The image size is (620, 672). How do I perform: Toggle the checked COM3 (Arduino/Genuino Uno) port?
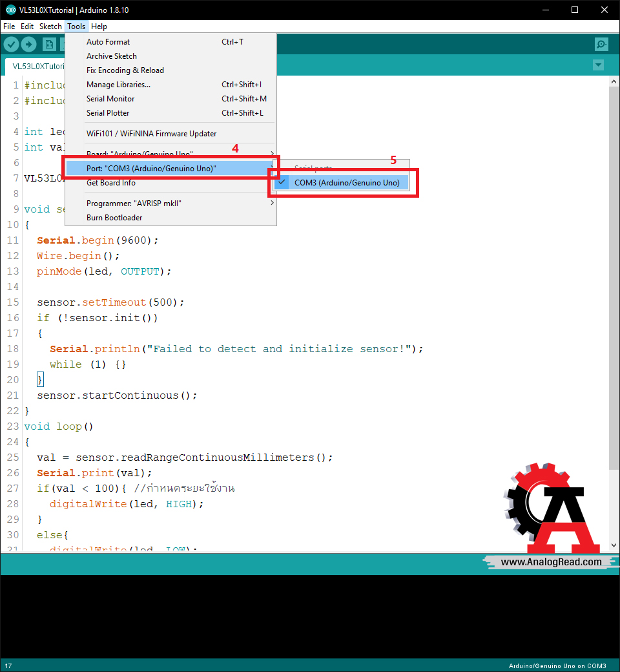click(342, 183)
